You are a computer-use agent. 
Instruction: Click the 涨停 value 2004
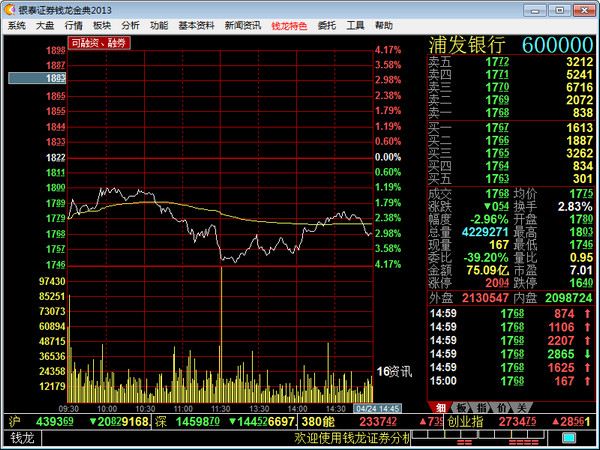pyautogui.click(x=497, y=283)
